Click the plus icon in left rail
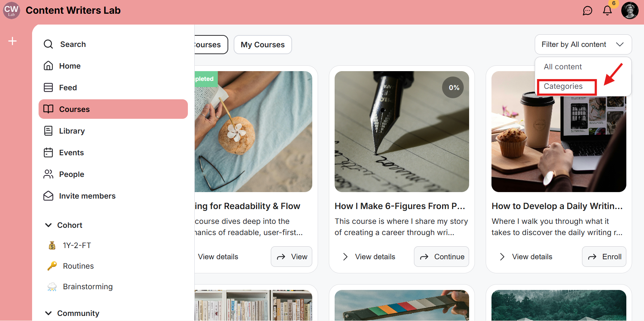The width and height of the screenshot is (644, 321). 13,41
